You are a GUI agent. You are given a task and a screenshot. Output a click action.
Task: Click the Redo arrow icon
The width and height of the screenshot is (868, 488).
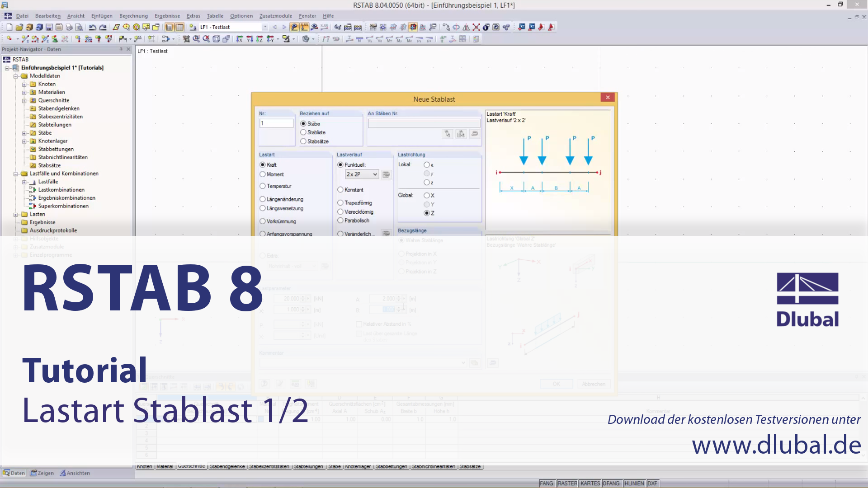[103, 27]
